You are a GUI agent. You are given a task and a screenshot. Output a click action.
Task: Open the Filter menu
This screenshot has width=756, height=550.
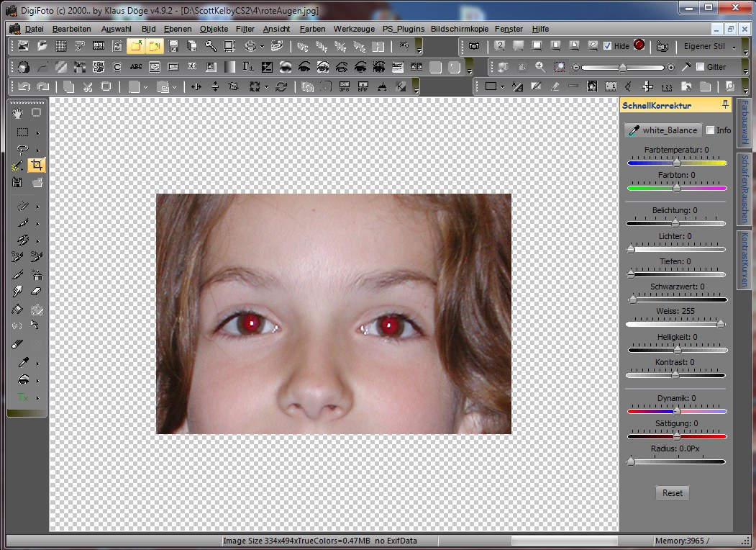pos(245,29)
